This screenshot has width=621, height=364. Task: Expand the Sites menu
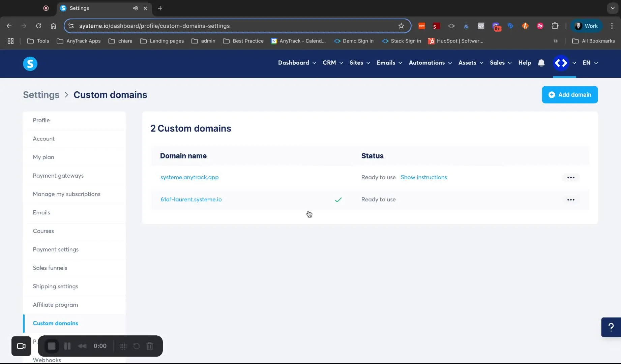360,63
